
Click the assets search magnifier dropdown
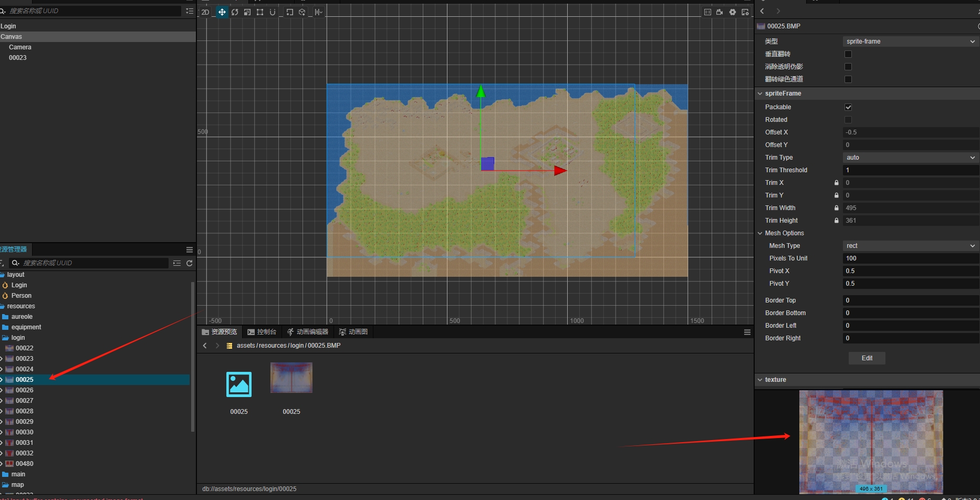click(x=16, y=263)
